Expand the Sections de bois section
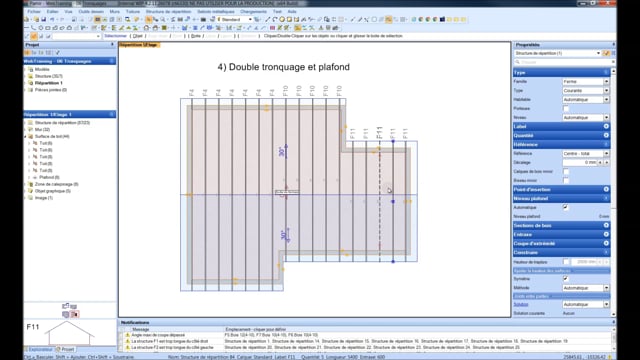This screenshot has width=640, height=360. [606, 225]
